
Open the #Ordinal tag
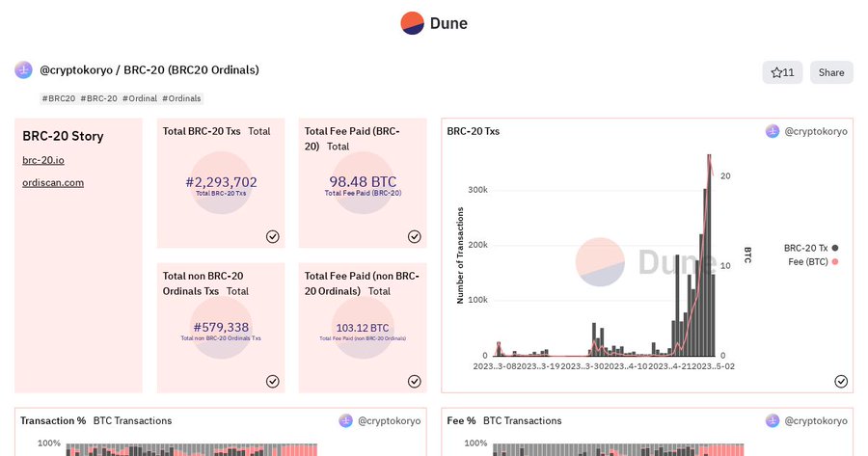140,98
